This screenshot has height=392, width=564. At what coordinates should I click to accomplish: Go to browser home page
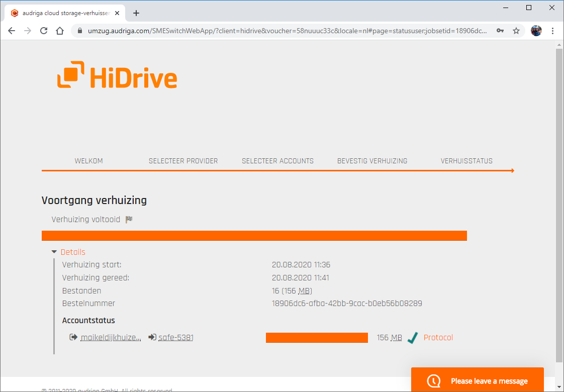click(x=60, y=31)
